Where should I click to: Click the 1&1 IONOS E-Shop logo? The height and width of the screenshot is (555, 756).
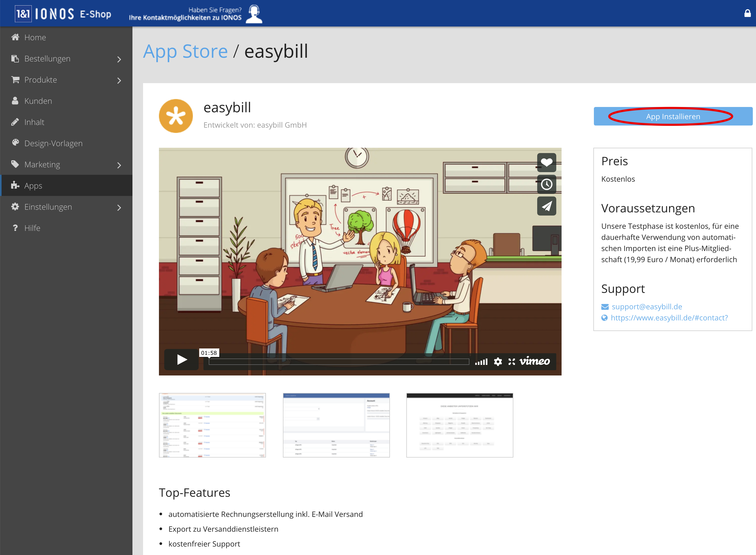pyautogui.click(x=63, y=14)
